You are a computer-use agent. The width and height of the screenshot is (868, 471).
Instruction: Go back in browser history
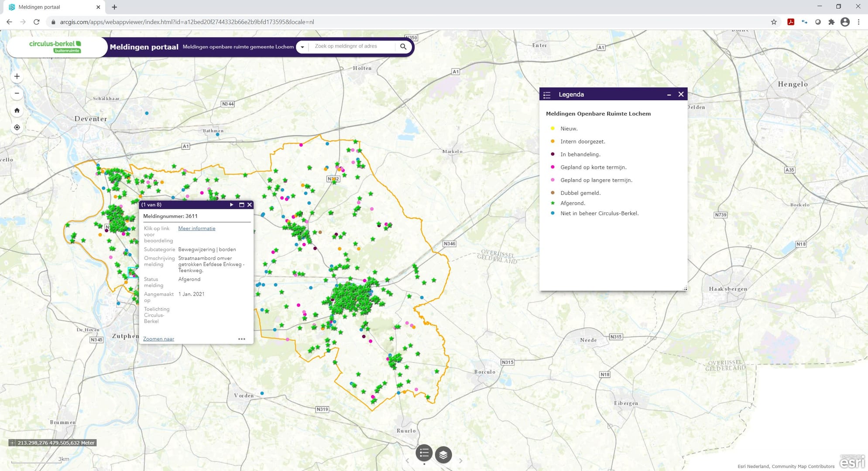[x=9, y=22]
